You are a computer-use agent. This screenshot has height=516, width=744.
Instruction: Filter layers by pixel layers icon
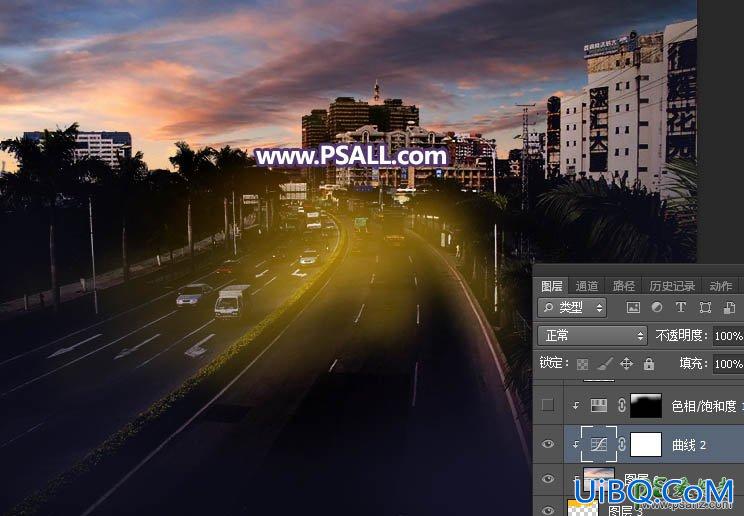pos(633,308)
